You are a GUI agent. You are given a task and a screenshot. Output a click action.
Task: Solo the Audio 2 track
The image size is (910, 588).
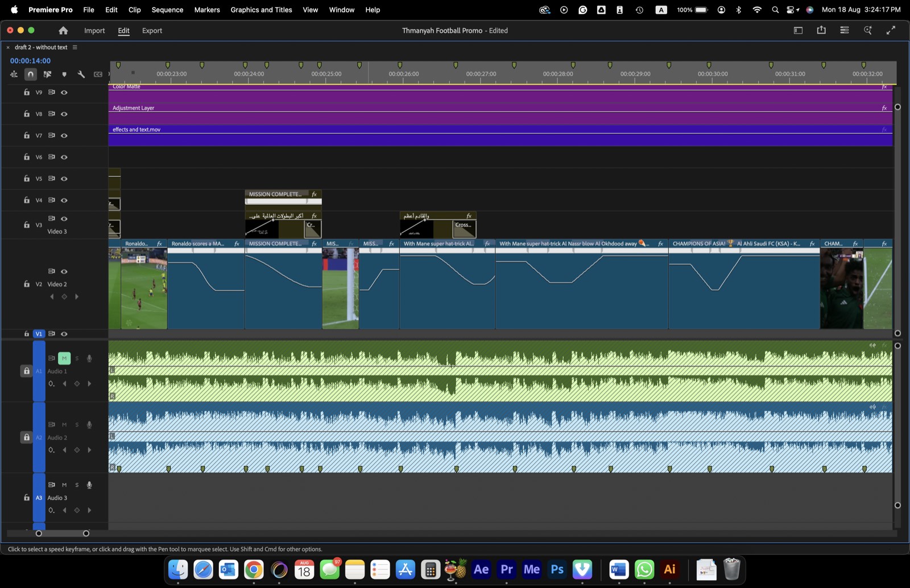click(77, 425)
